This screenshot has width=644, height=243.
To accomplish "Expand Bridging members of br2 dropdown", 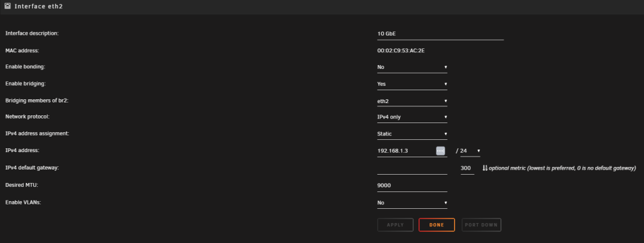I will tap(412, 101).
